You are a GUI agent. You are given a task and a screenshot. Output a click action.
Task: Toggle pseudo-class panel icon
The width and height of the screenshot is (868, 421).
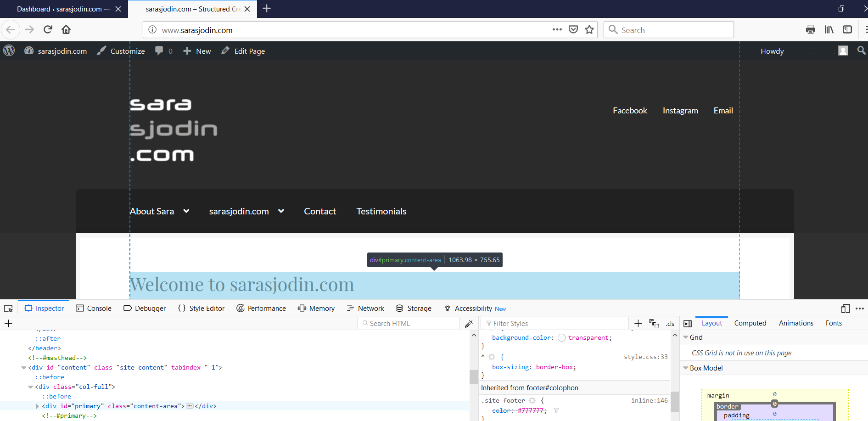(x=654, y=324)
